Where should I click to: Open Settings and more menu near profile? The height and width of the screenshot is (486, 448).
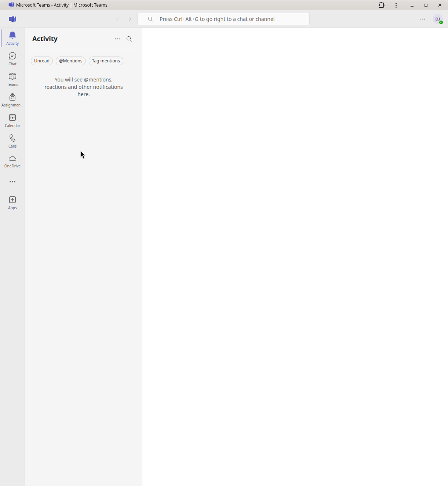point(423,19)
